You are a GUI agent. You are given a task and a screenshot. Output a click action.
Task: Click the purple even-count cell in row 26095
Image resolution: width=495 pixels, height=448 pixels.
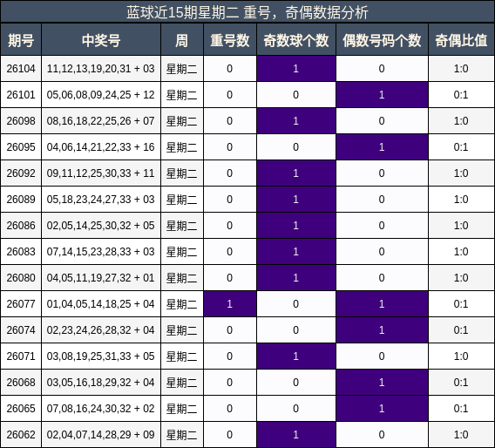[x=382, y=147]
